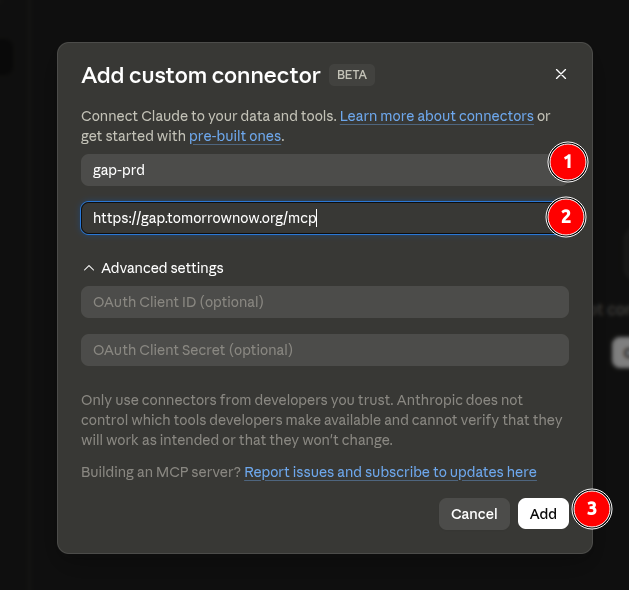
Task: Open Learn more about connectors link
Action: pyautogui.click(x=436, y=116)
